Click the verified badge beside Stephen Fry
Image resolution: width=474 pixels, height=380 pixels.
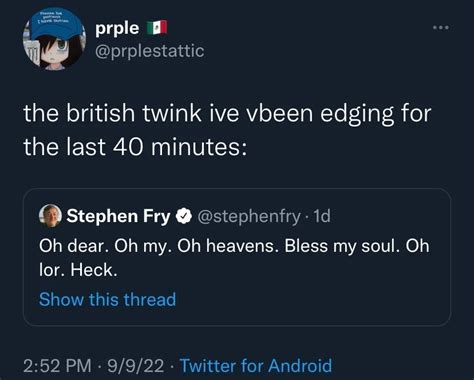(184, 216)
